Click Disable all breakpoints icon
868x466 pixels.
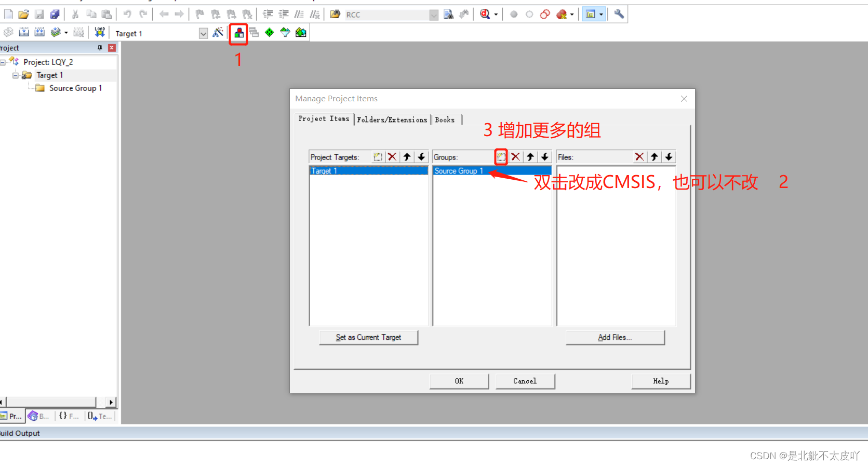coord(545,14)
